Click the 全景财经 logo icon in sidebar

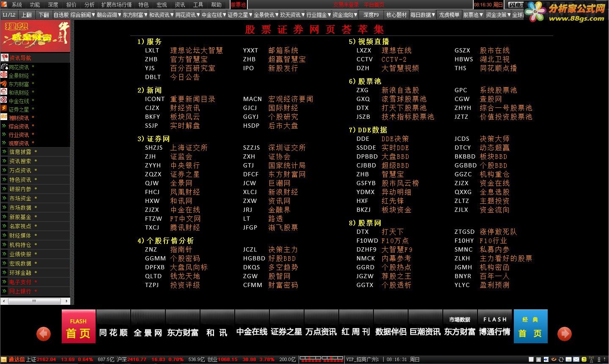click(x=4, y=75)
